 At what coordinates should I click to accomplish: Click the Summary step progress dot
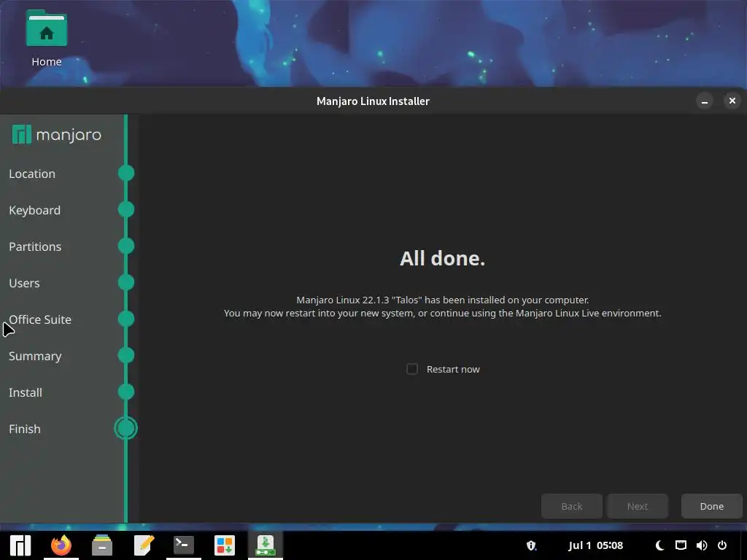tap(125, 355)
